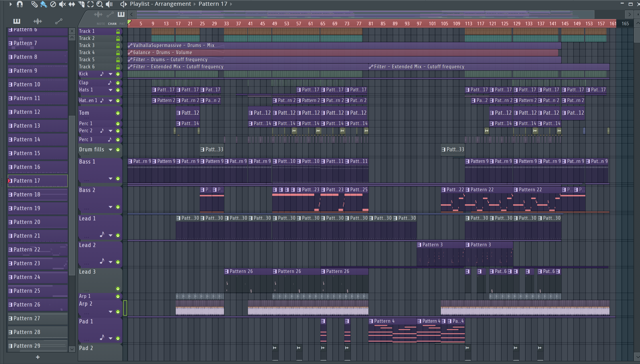Click the note icon on Kick track

(x=102, y=74)
